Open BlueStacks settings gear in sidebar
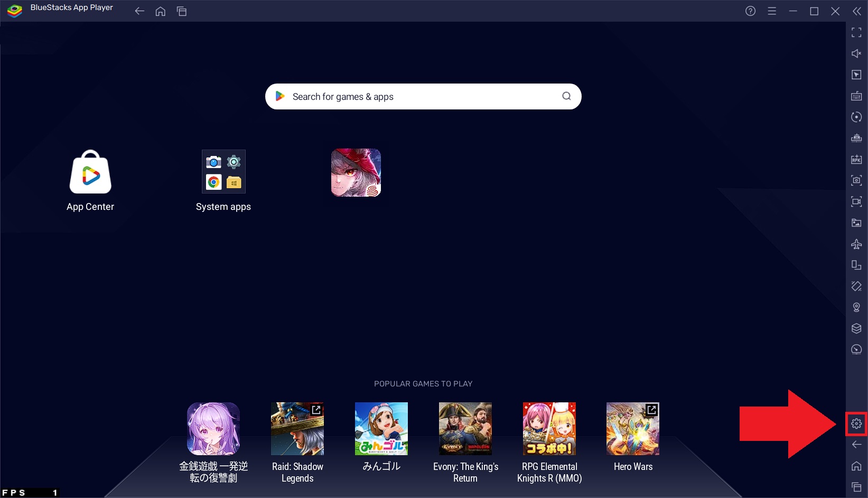 856,423
